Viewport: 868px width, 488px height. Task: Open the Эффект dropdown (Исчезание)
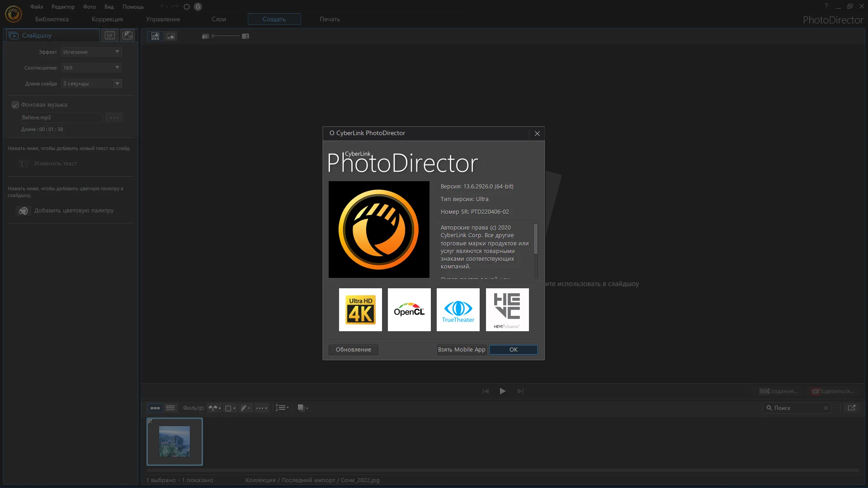(92, 52)
